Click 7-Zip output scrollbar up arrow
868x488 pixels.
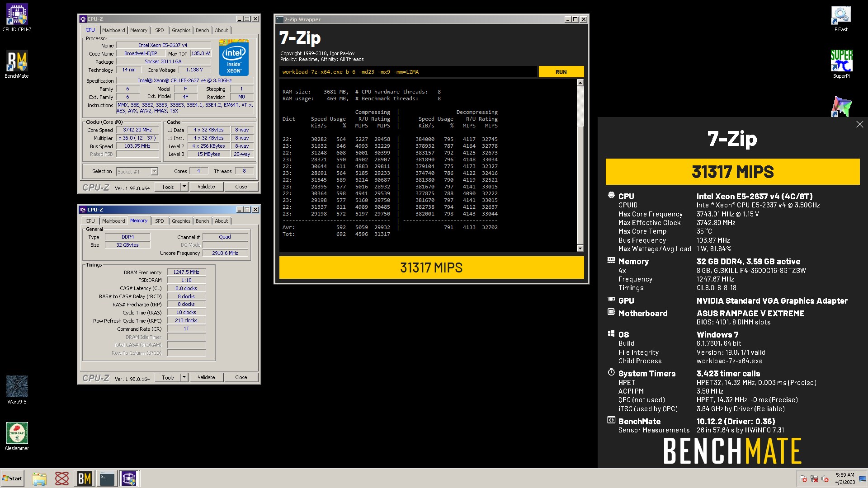click(580, 83)
